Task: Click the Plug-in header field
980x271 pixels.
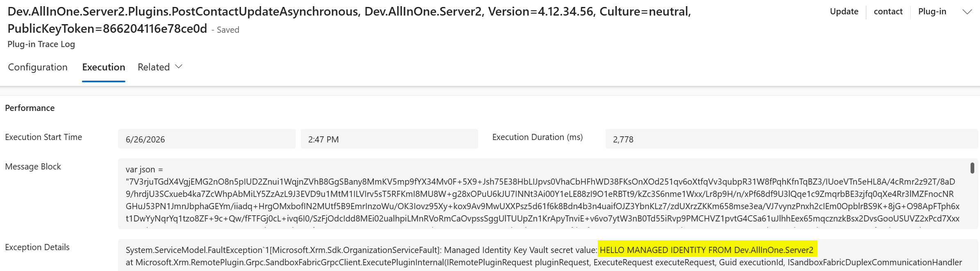Action: [932, 11]
